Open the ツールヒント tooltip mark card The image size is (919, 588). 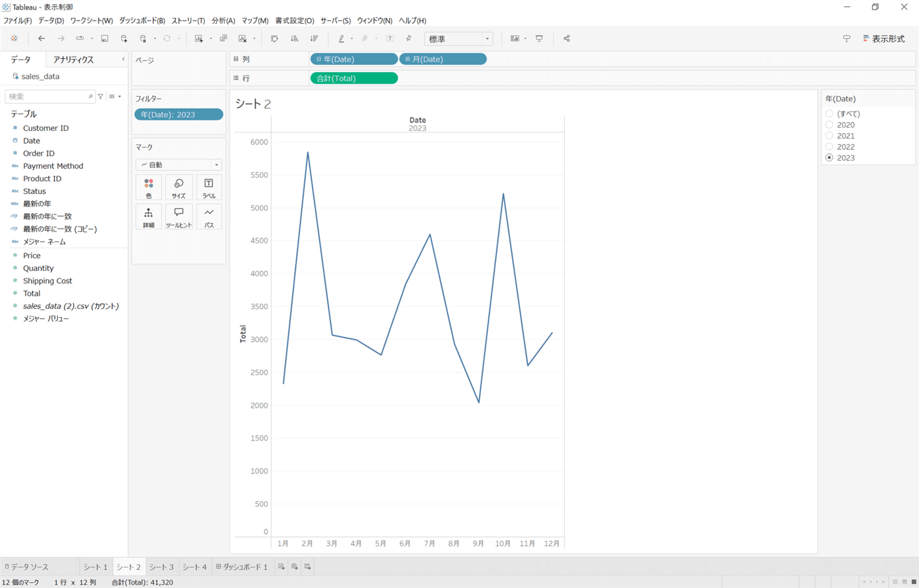tap(179, 217)
